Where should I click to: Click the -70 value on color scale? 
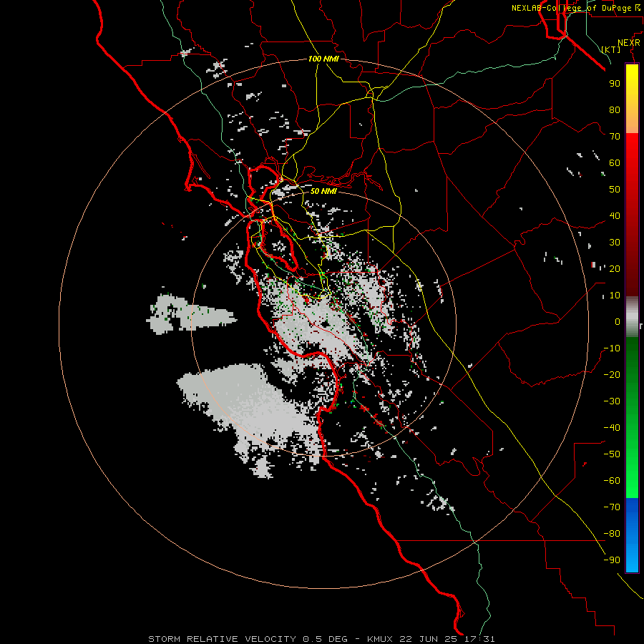point(612,507)
